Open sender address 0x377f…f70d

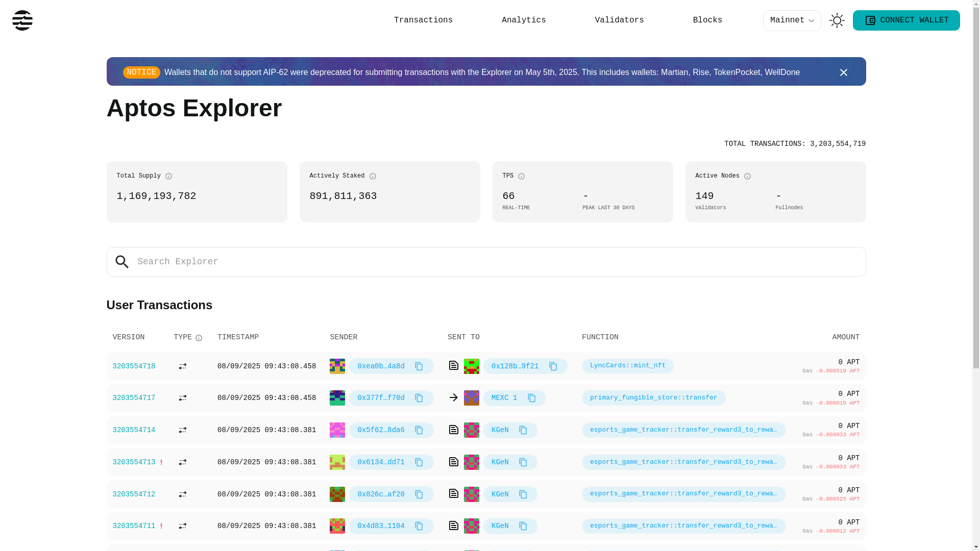pyautogui.click(x=381, y=398)
